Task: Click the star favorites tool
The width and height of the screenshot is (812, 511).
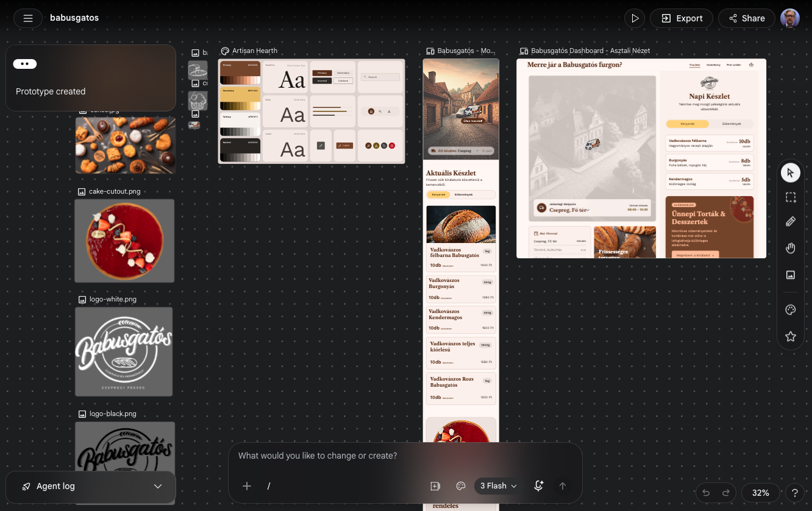Action: coord(791,336)
